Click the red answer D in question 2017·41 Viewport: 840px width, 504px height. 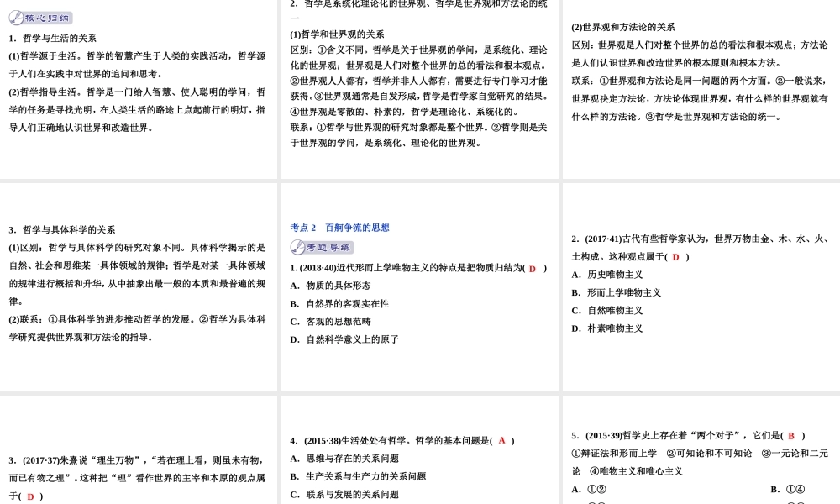point(675,257)
